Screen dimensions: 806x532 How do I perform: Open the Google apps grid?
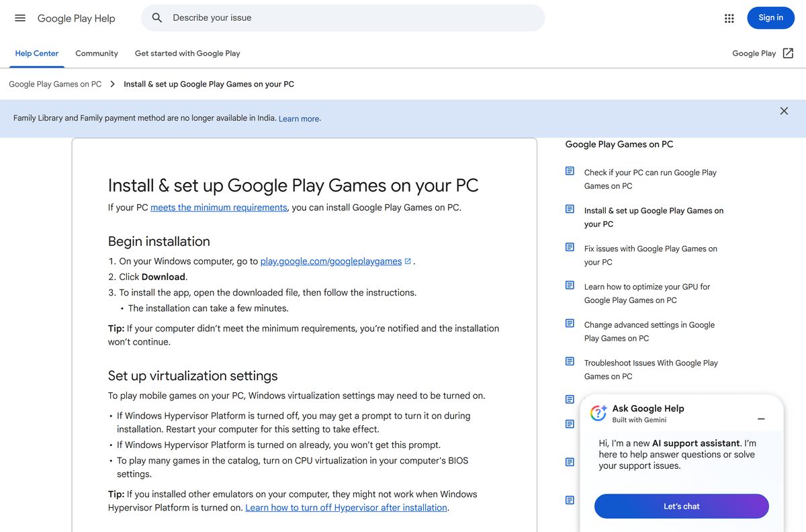pos(729,18)
